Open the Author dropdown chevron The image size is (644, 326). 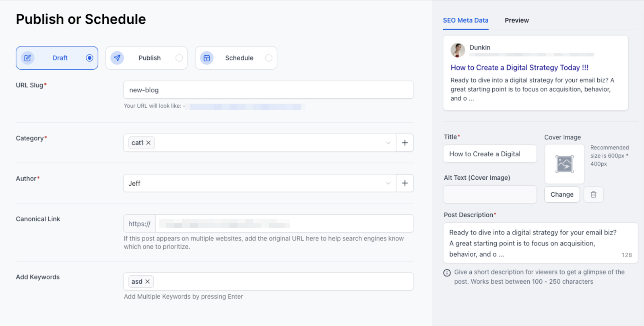(388, 183)
